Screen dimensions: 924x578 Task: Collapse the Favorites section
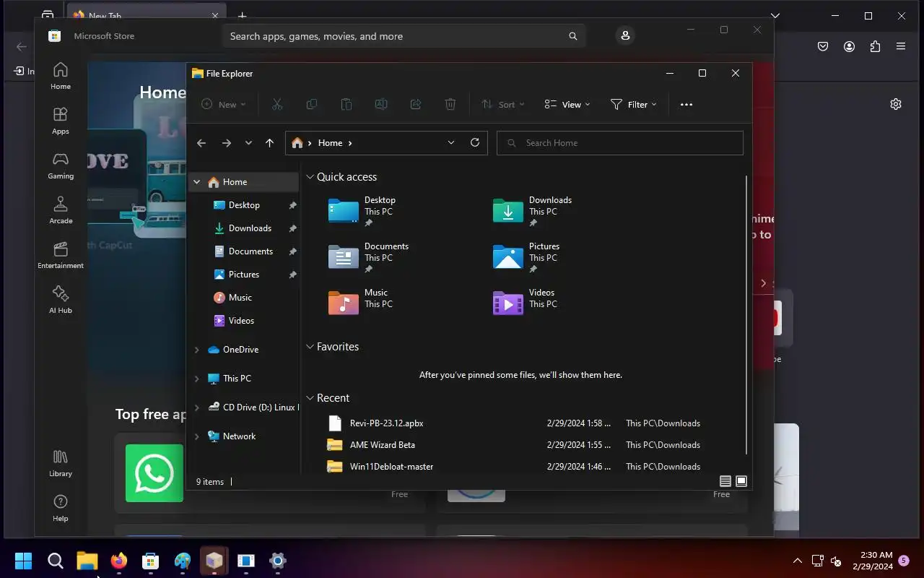click(310, 347)
